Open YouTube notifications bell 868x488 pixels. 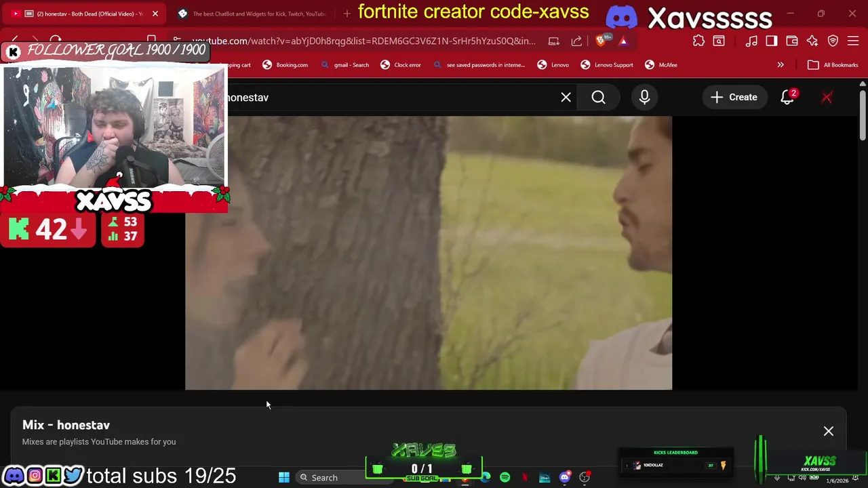click(x=787, y=98)
